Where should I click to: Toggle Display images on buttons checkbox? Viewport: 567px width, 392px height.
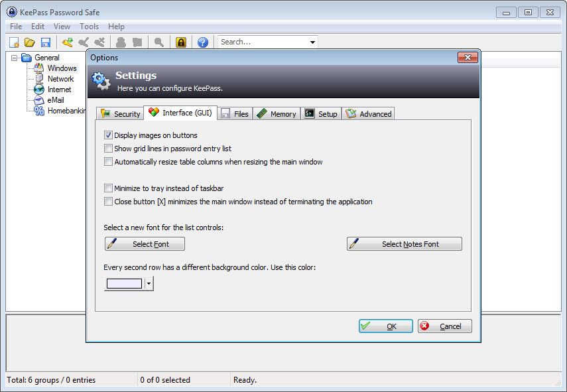[108, 135]
